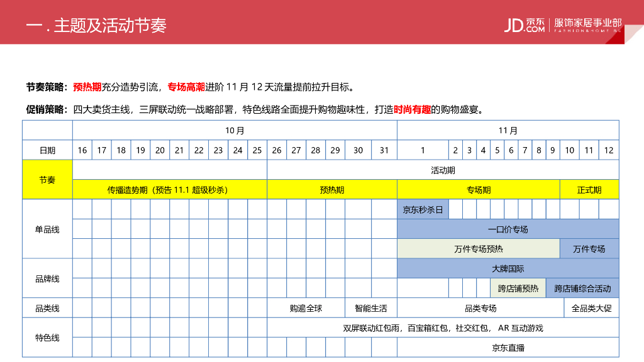The height and width of the screenshot is (362, 644).
Task: Click the red 时尚有趣 highlighted text
Action: pos(413,109)
